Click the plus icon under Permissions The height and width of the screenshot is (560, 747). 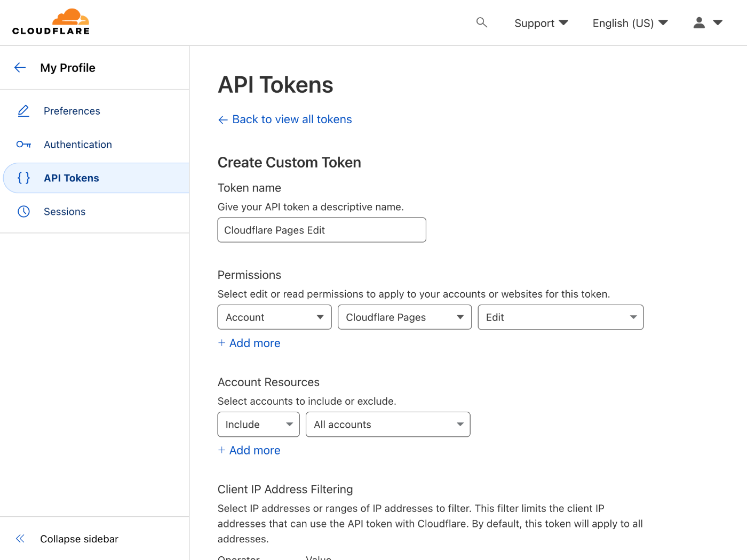(221, 343)
